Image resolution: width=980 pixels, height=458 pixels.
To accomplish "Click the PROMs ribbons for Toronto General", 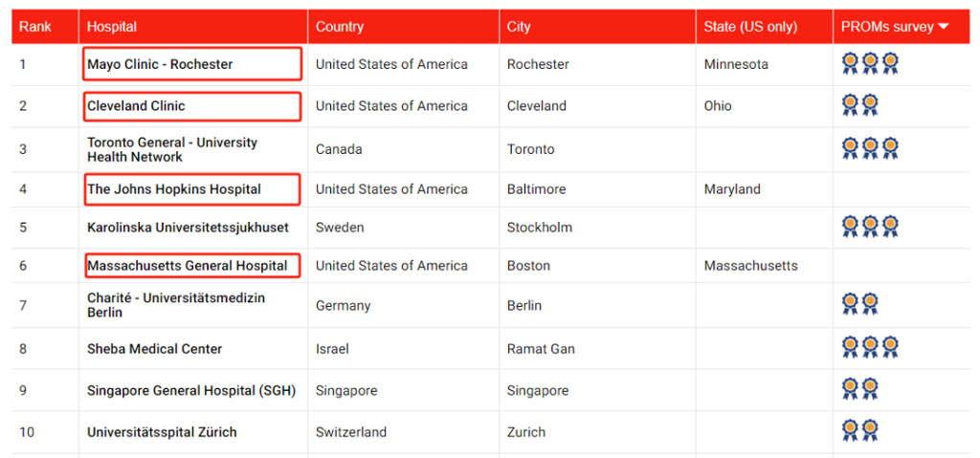I will click(x=870, y=149).
